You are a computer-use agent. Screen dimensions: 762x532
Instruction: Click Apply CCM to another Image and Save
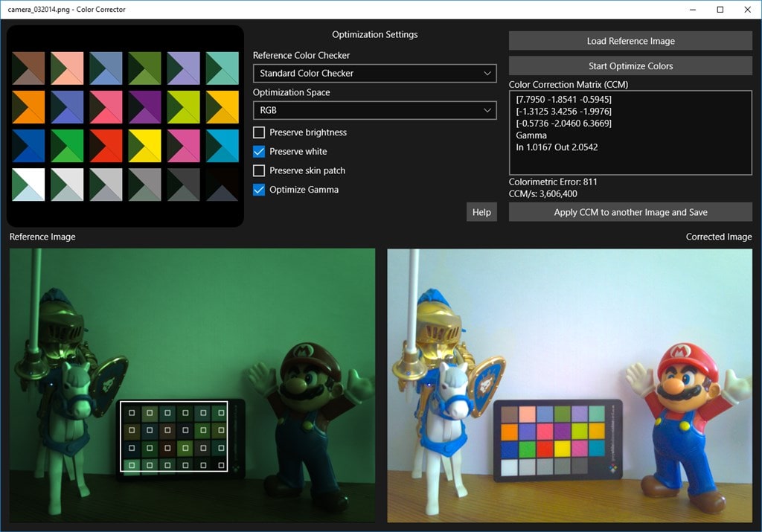tap(630, 212)
